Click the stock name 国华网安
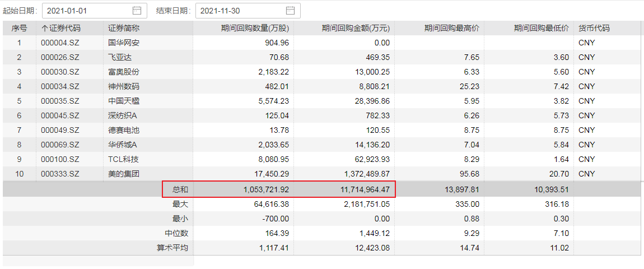Screen dimensions: 644x269 point(124,43)
